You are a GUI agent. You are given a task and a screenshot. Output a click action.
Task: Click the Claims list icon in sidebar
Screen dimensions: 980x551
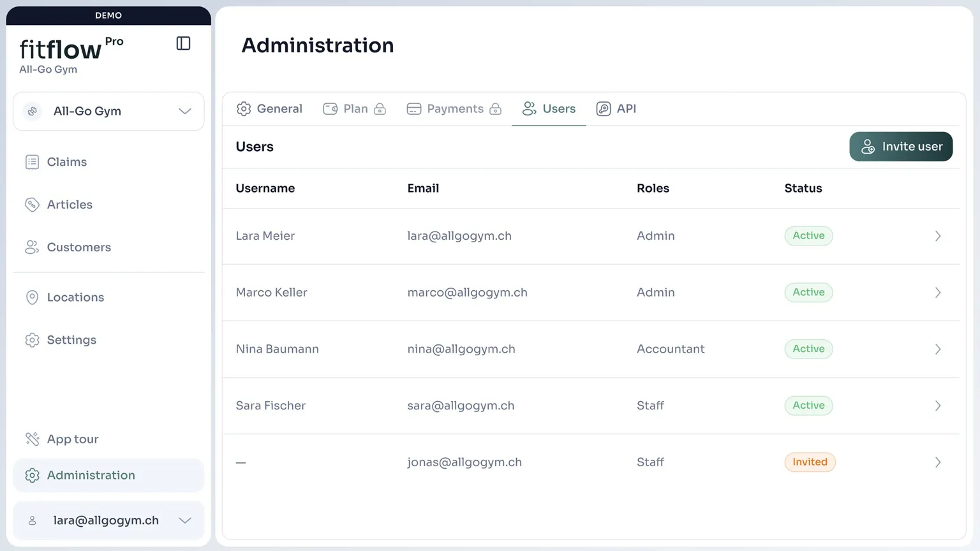32,162
